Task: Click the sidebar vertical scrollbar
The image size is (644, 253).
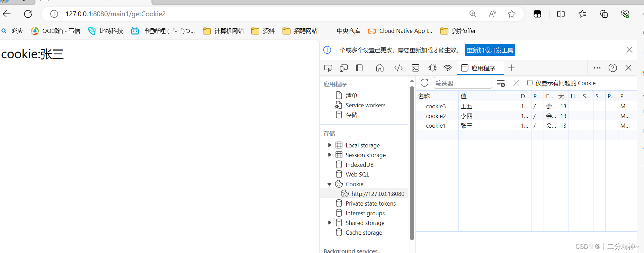Action: 412,163
